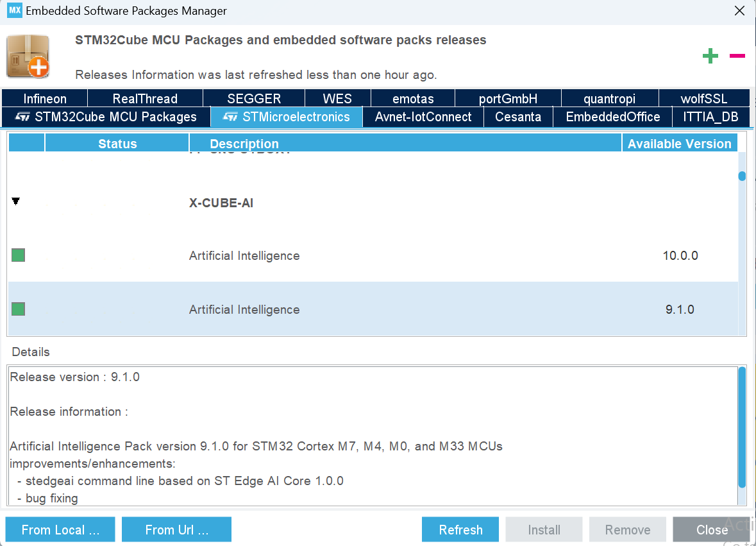Click the From Url button
The width and height of the screenshot is (756, 546).
[176, 529]
